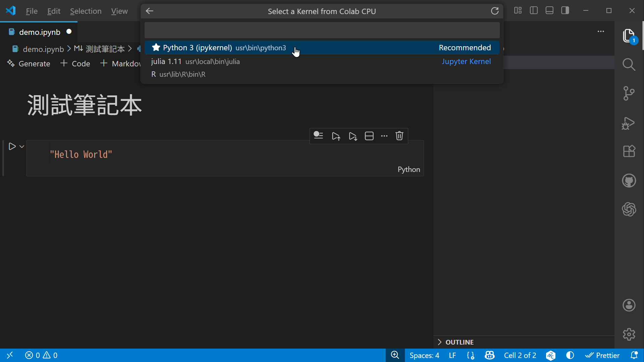
Task: Open the run cell dropdown chevron
Action: pos(22,146)
